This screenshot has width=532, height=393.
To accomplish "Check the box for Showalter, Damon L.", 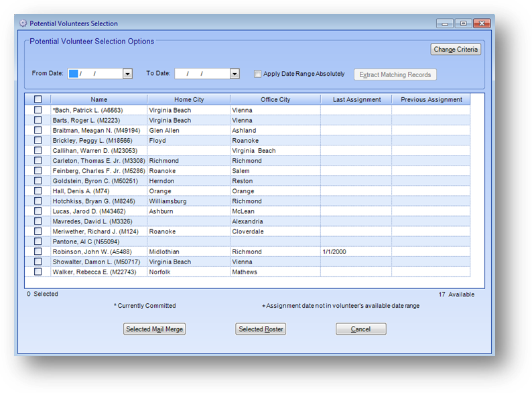I will click(38, 262).
